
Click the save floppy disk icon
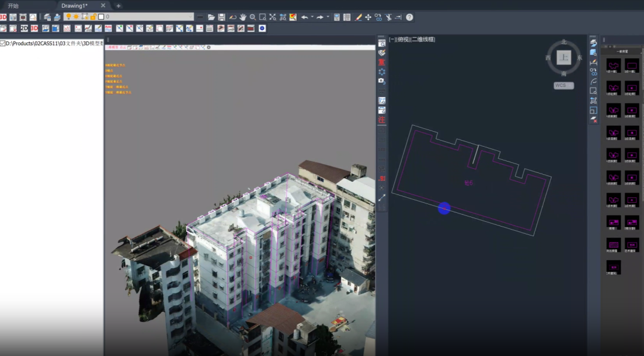pos(222,17)
